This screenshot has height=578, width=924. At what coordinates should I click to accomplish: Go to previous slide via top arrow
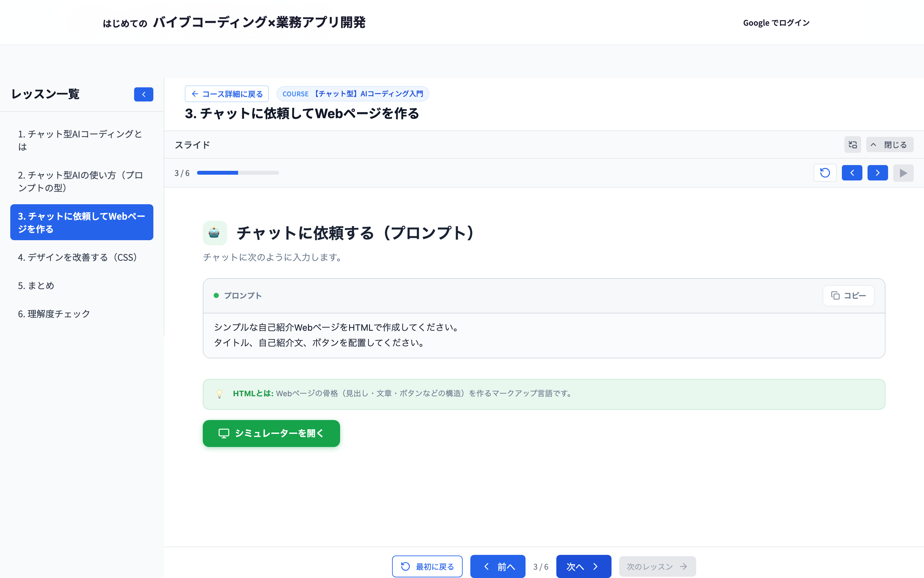tap(852, 173)
